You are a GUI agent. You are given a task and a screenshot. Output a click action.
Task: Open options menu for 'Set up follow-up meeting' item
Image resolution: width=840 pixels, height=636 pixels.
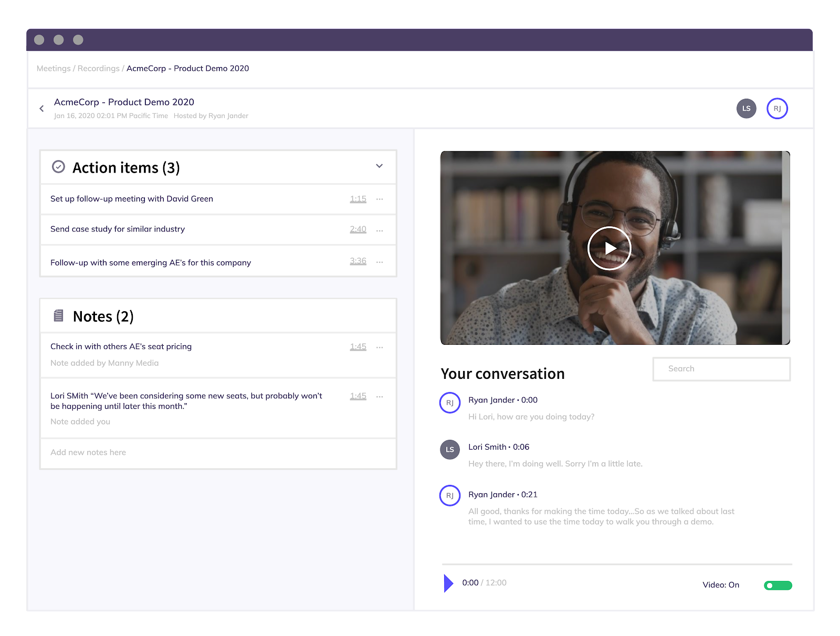point(380,199)
